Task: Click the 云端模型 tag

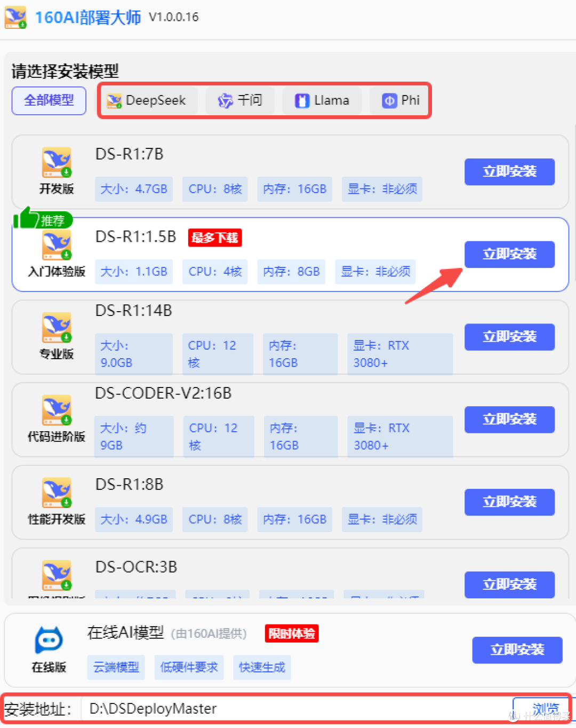Action: (116, 667)
